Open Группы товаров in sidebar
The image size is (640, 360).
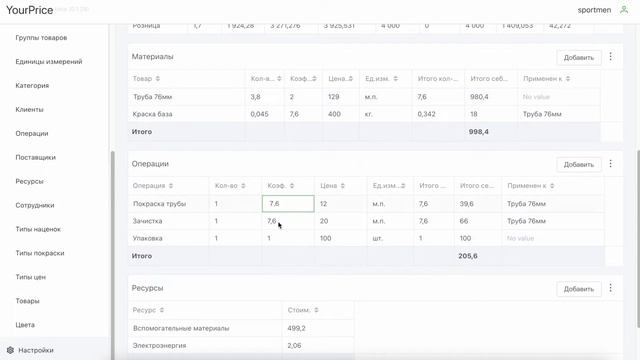[41, 38]
